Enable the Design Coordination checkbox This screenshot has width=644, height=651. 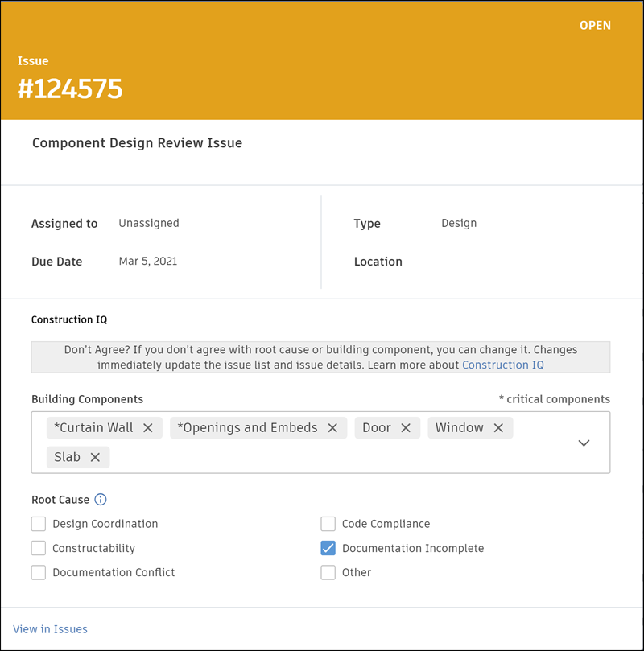(39, 524)
